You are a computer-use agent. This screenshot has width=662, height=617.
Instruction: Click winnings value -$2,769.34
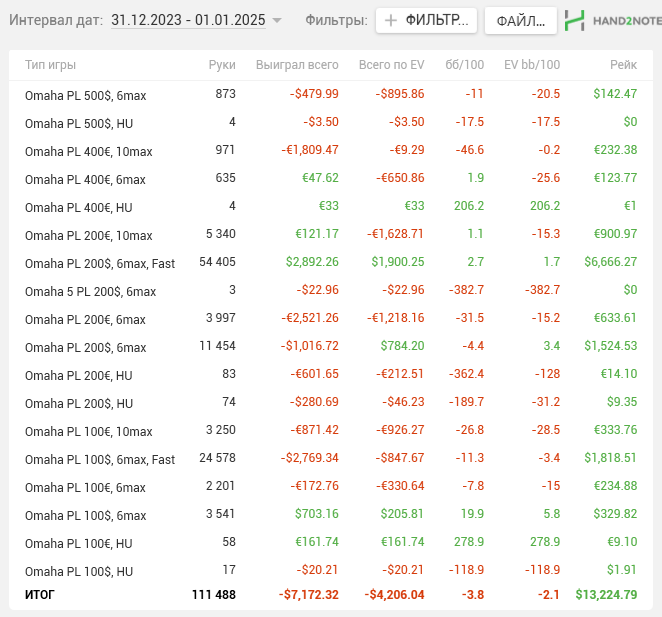point(310,458)
